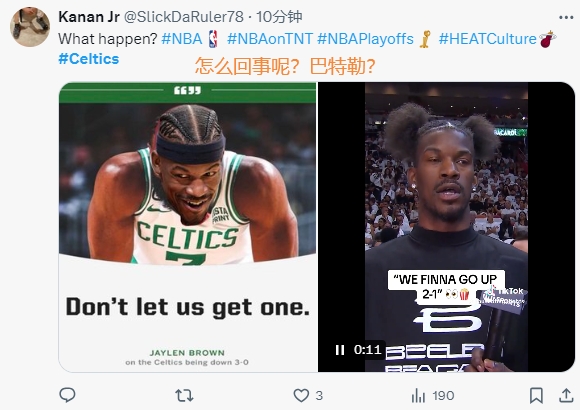Open the reply comment bubble icon
The height and width of the screenshot is (410, 580).
pos(67,395)
